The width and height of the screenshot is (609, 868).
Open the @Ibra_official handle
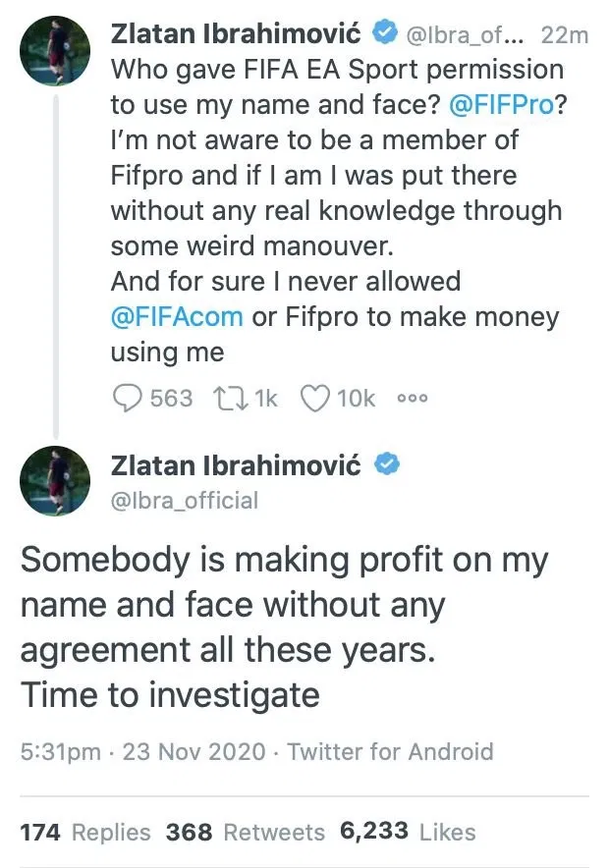185,501
